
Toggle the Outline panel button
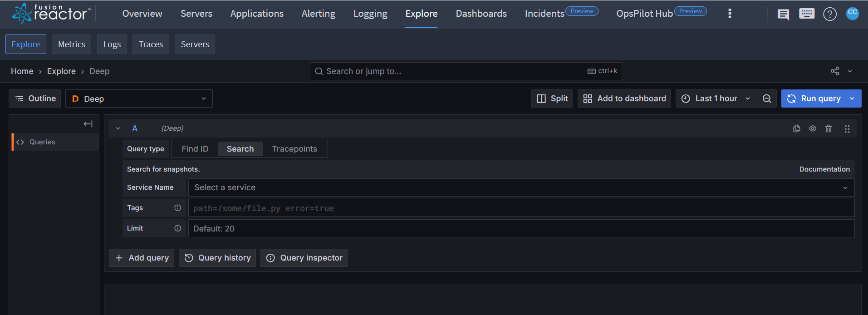coord(35,98)
